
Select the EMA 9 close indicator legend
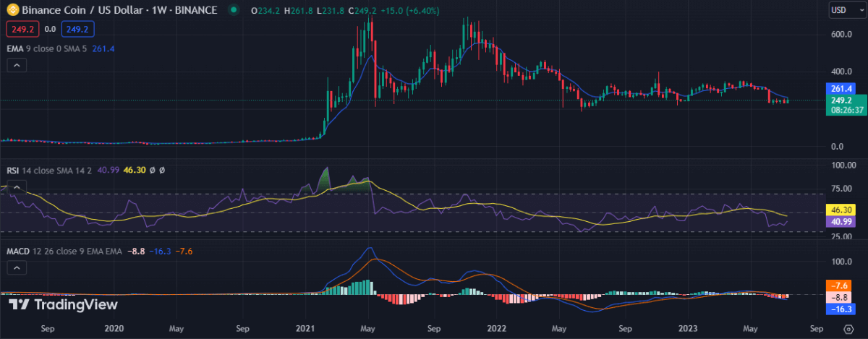click(x=46, y=48)
